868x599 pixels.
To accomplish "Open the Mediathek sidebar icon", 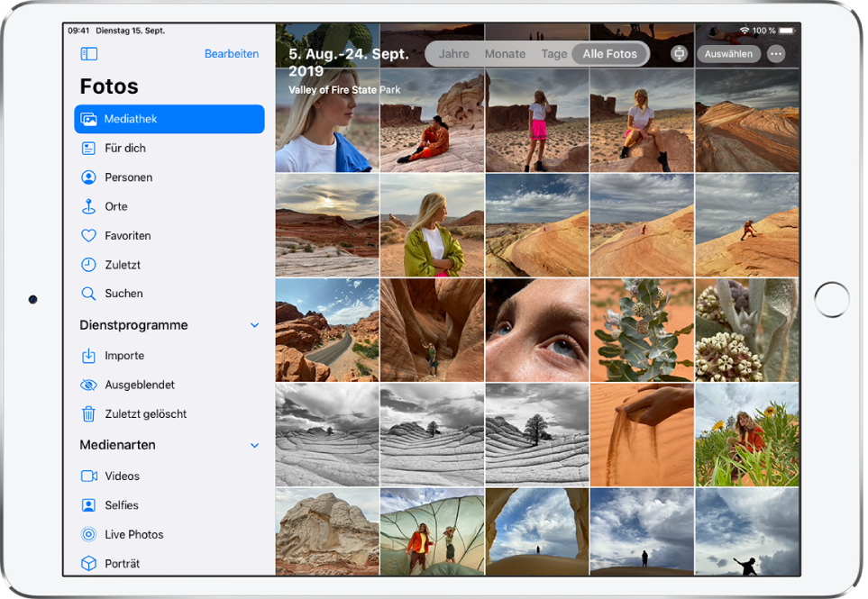I will pos(91,118).
